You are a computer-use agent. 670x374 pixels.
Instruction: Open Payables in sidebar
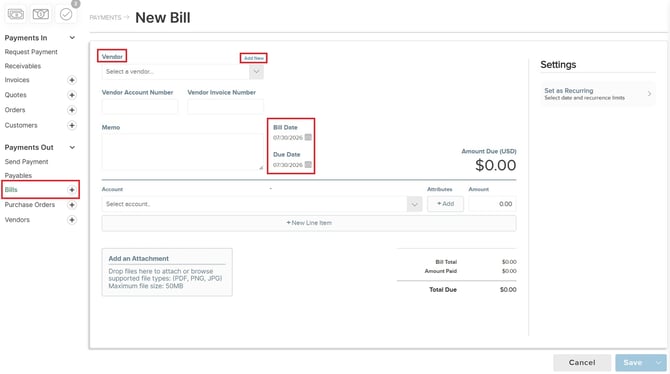click(18, 175)
